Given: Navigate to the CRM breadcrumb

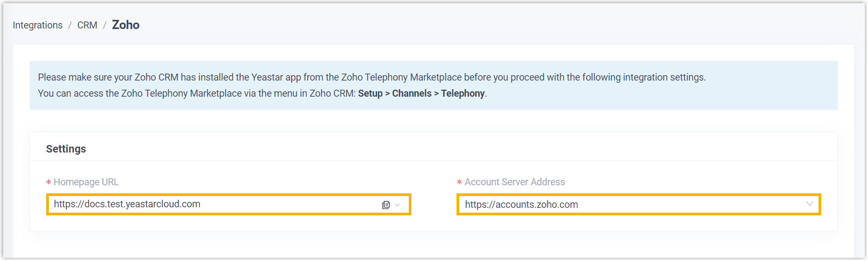Looking at the screenshot, I should point(87,25).
